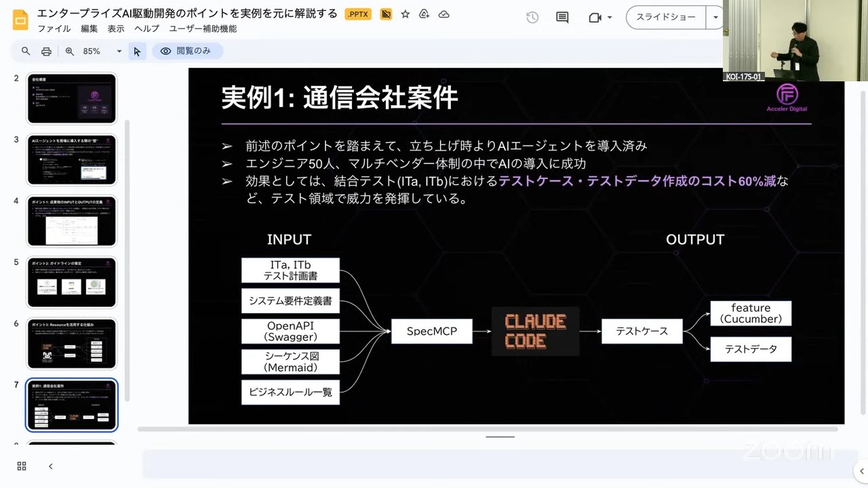Open version history clock icon
The height and width of the screenshot is (488, 868).
pos(532,18)
